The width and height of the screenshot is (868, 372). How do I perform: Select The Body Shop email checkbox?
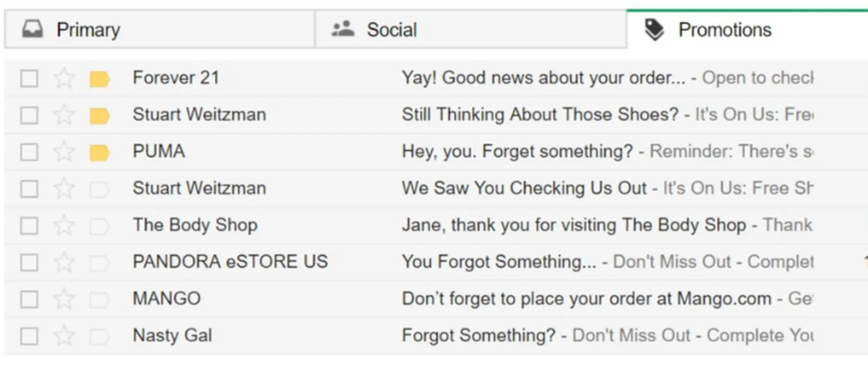(29, 226)
